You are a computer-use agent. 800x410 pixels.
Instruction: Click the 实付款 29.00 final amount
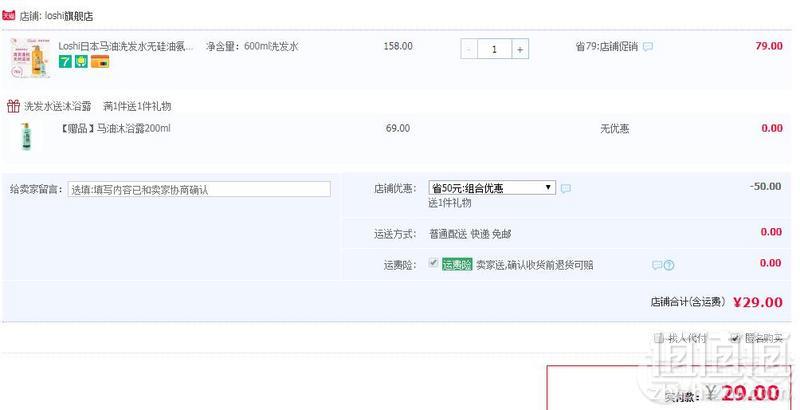coord(750,393)
